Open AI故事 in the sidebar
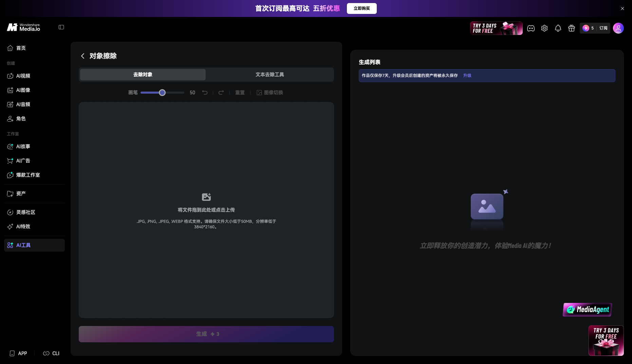The height and width of the screenshot is (364, 632). [x=34, y=146]
